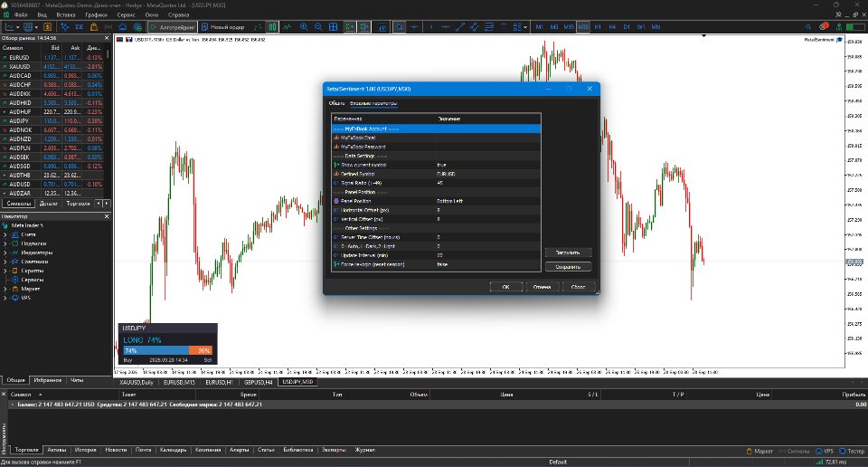Screen dimensions: 868x467
Task: Select the Fibonacci retracement tool
Action: point(489,26)
